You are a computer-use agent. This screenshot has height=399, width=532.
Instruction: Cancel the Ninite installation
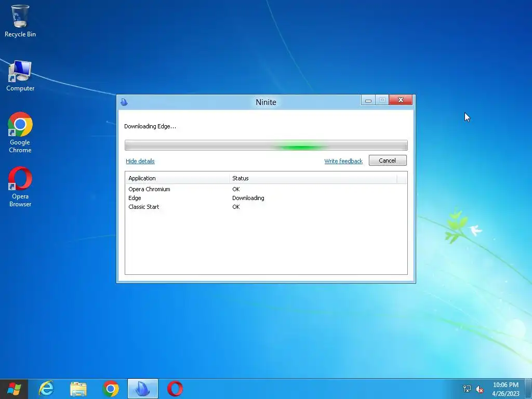click(x=388, y=161)
